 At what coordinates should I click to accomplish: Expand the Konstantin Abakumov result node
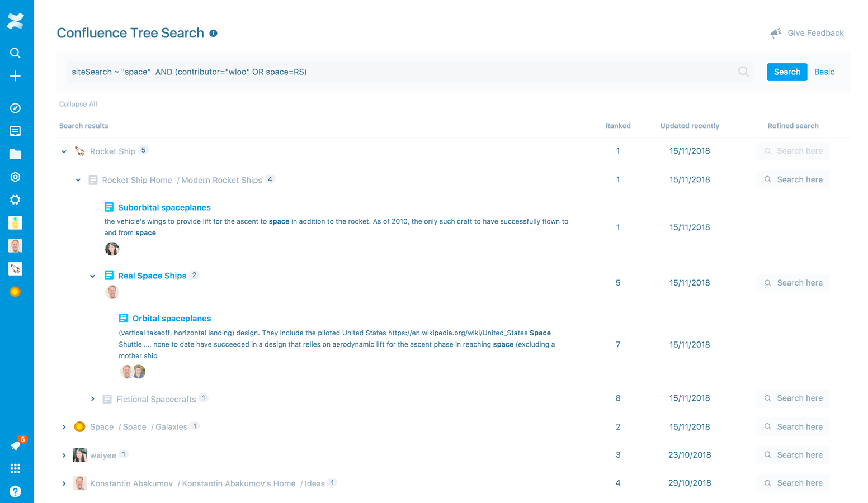tap(64, 483)
